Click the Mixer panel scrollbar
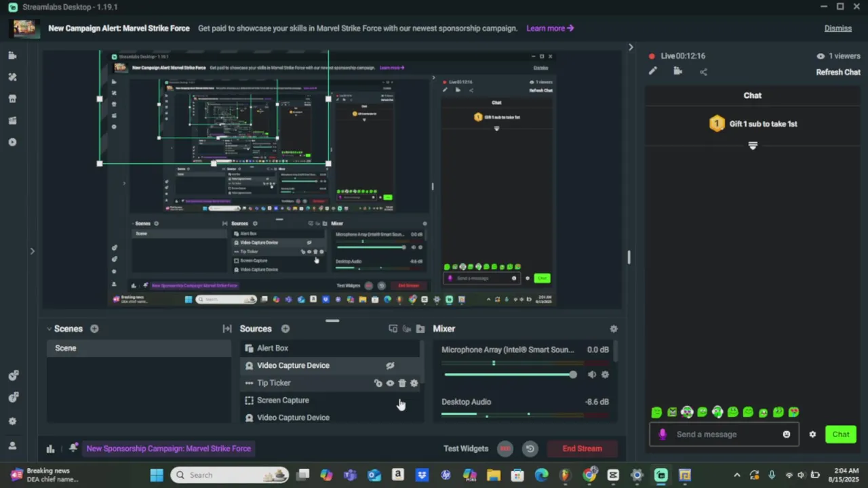This screenshot has width=868, height=488. pyautogui.click(x=616, y=352)
